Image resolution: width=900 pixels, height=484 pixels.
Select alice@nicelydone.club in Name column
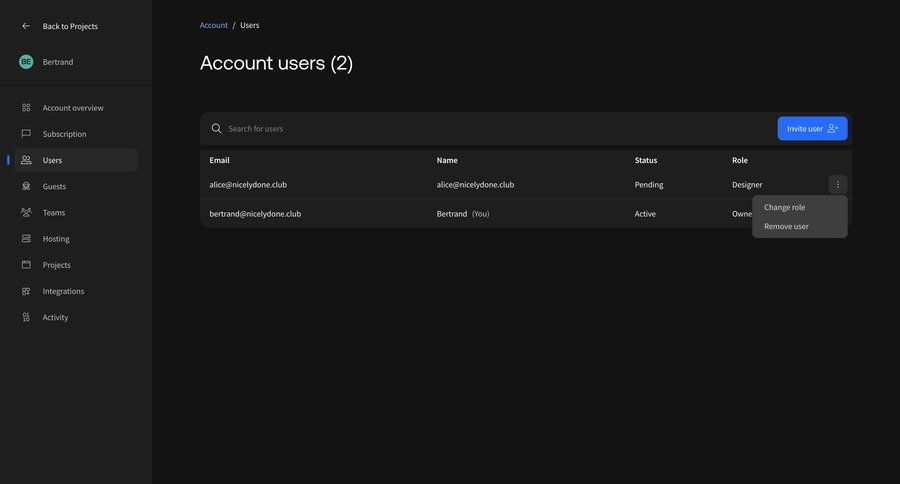pyautogui.click(x=475, y=185)
